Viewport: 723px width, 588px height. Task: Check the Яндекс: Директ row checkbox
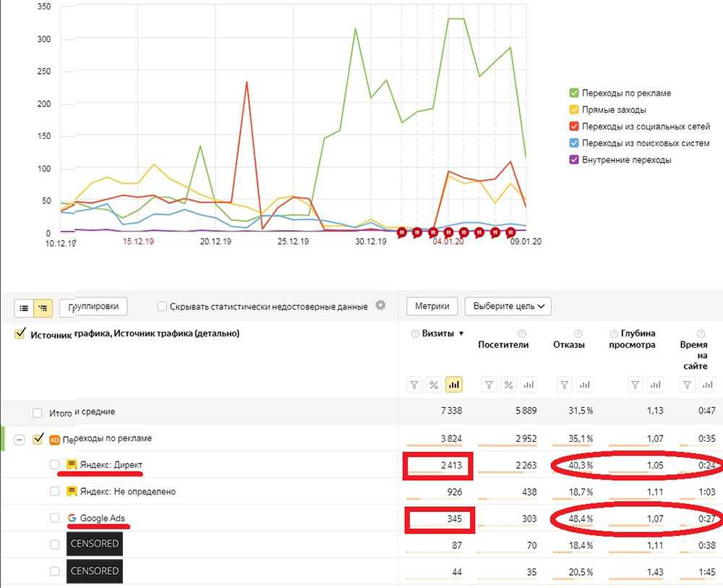55,465
